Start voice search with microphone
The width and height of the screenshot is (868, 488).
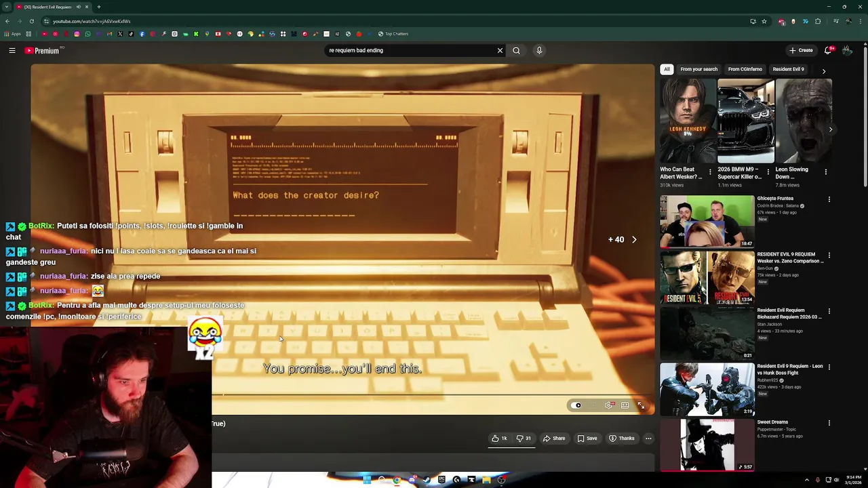point(539,50)
